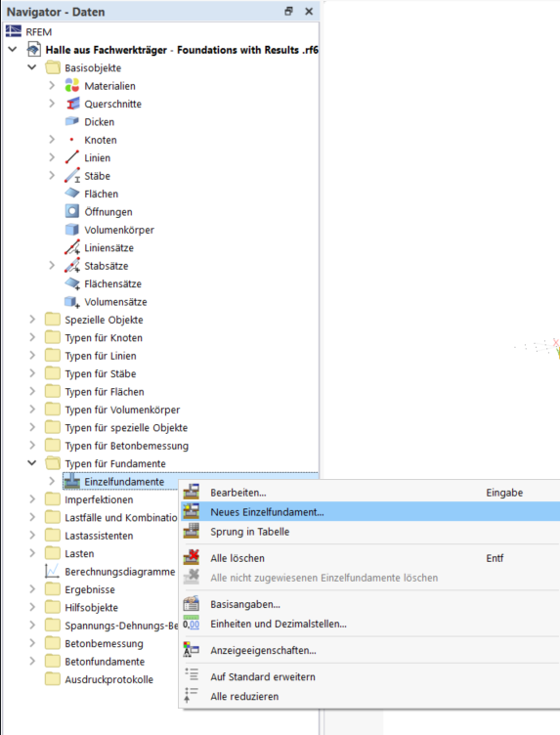The height and width of the screenshot is (735, 560).
Task: Click the RFEM logo icon
Action: 13,31
